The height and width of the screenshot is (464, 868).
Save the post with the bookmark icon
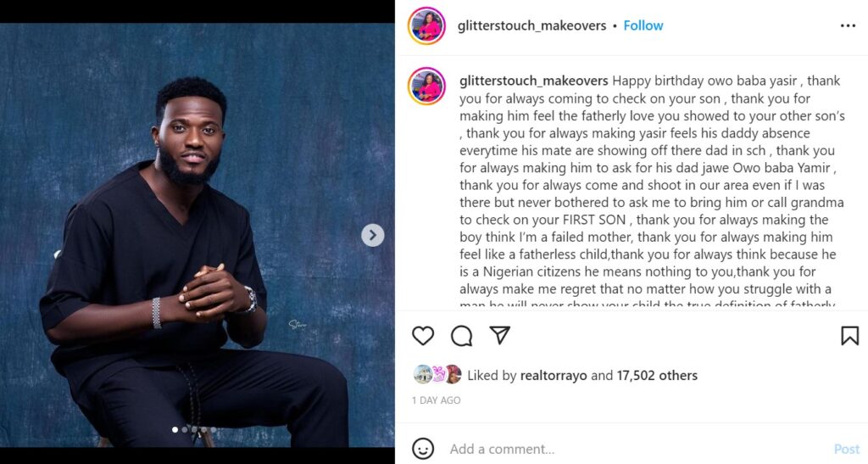849,336
